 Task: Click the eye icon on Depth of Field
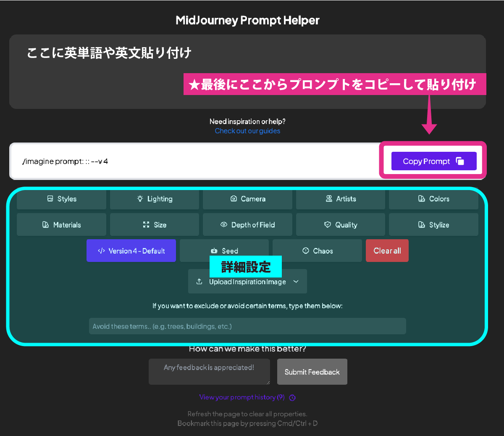(224, 225)
